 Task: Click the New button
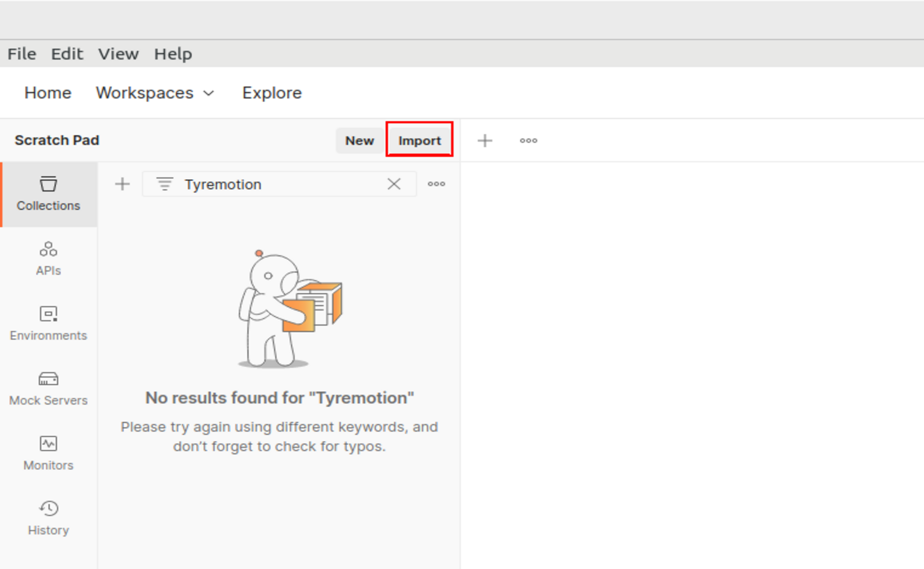point(359,140)
